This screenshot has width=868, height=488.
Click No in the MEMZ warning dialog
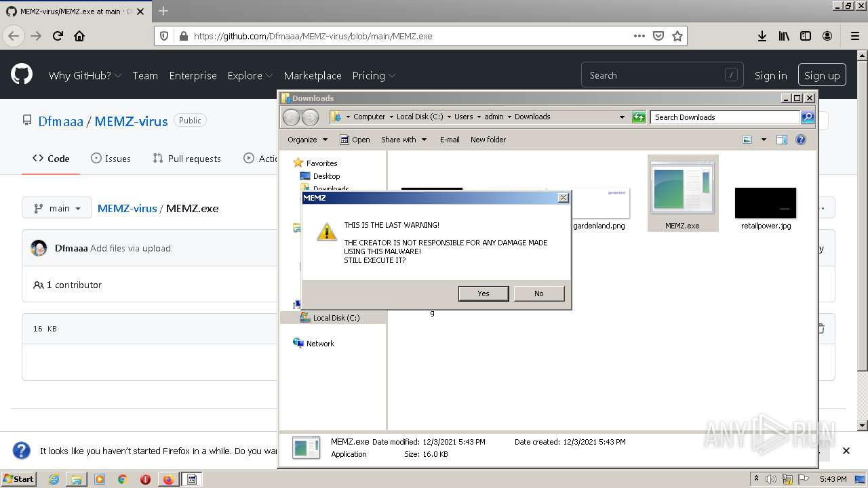coord(538,293)
